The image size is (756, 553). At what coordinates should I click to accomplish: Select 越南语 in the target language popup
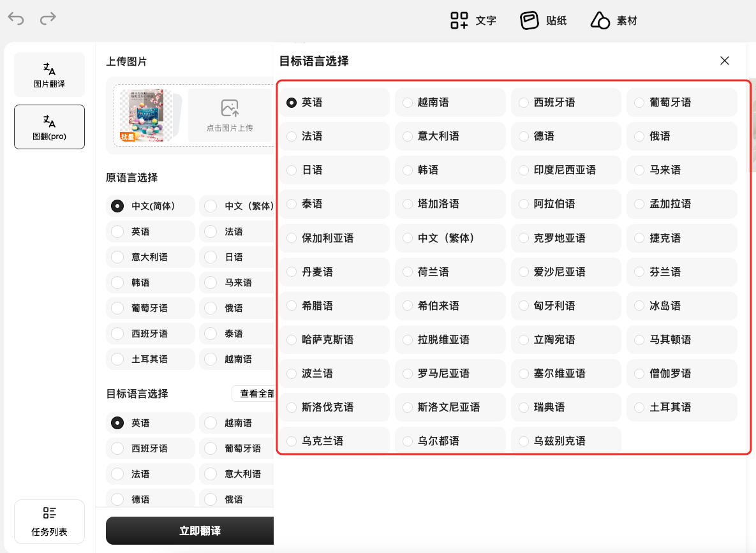450,102
